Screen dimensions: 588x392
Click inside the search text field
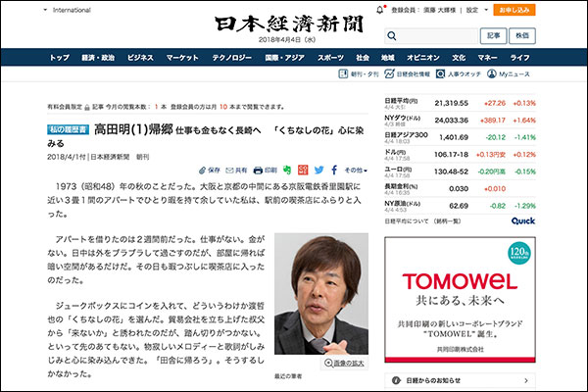tap(431, 36)
